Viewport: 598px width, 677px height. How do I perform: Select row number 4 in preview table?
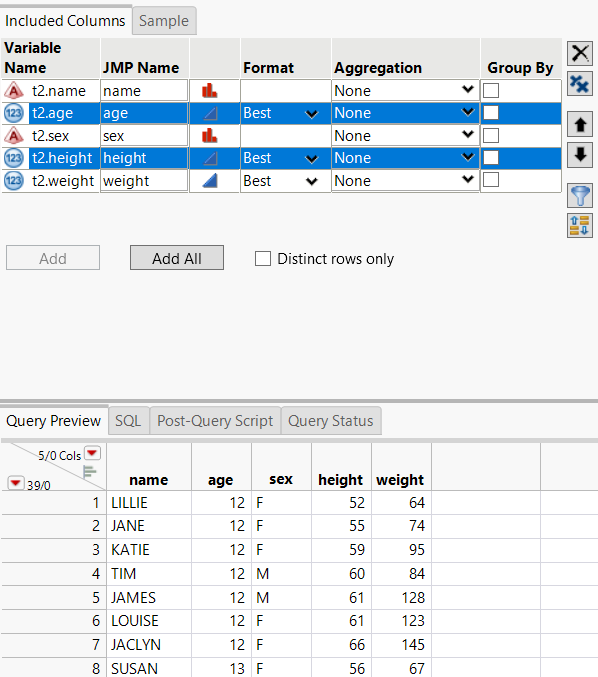pyautogui.click(x=54, y=573)
